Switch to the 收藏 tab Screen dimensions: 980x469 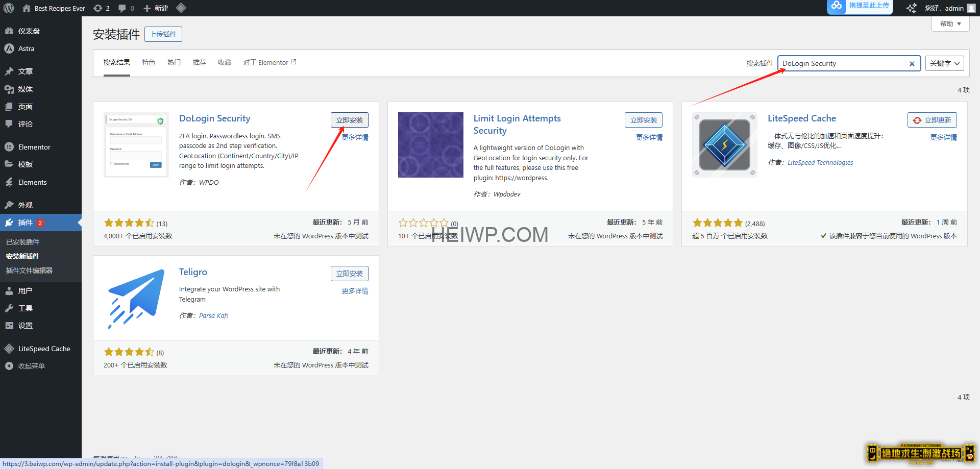(x=225, y=62)
